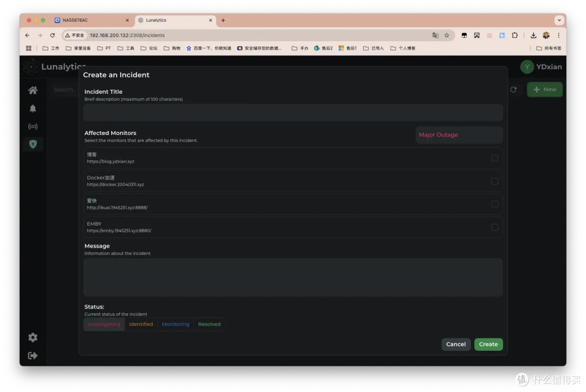Screen dimensions: 586x392
Task: Open the notifications bell icon
Action: tap(33, 108)
